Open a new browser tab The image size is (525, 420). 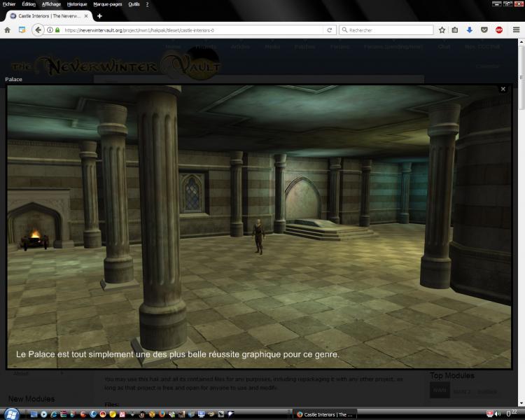(99, 15)
